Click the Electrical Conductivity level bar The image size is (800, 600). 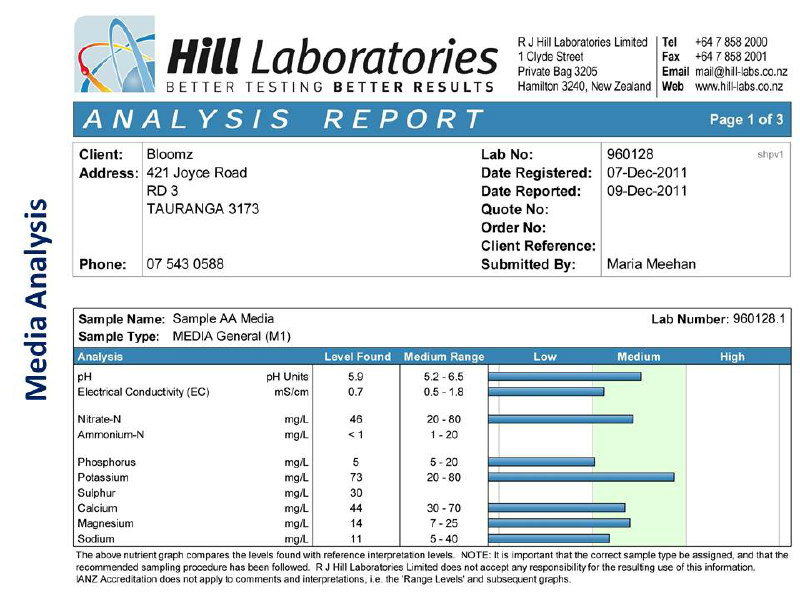coord(546,392)
